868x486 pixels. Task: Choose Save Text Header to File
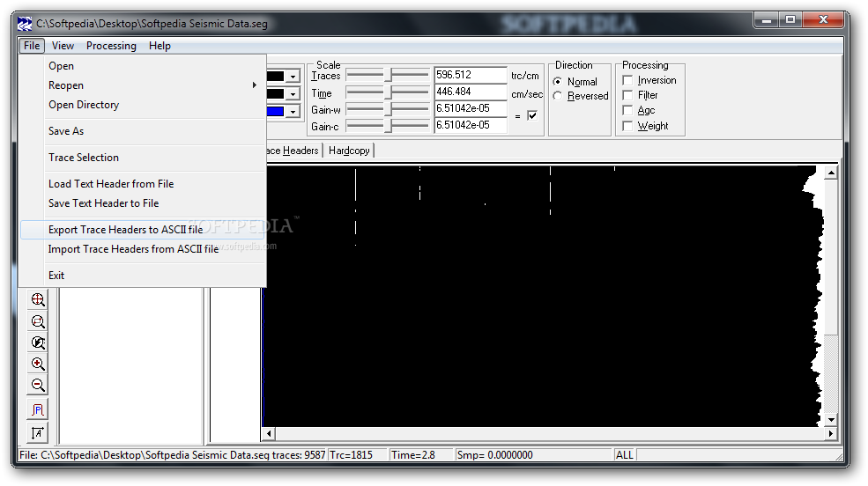(142, 203)
